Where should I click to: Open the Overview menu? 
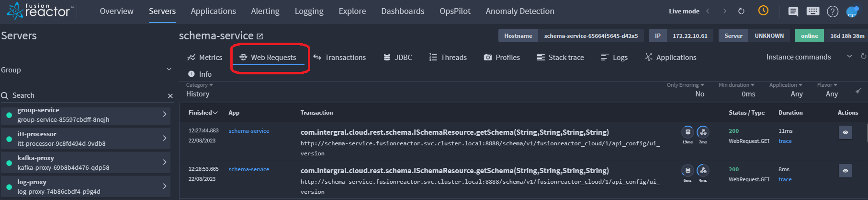(x=116, y=11)
